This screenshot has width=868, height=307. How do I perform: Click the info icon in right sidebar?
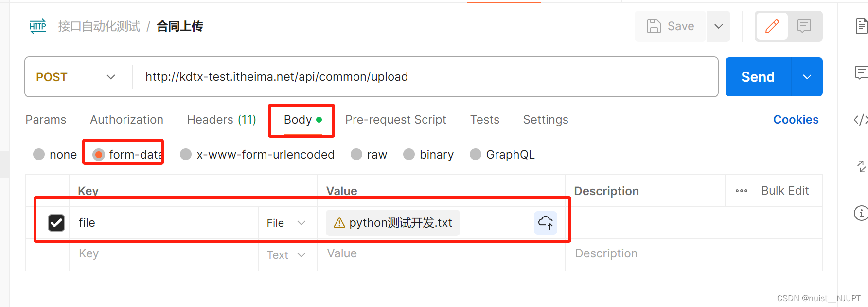tap(861, 213)
